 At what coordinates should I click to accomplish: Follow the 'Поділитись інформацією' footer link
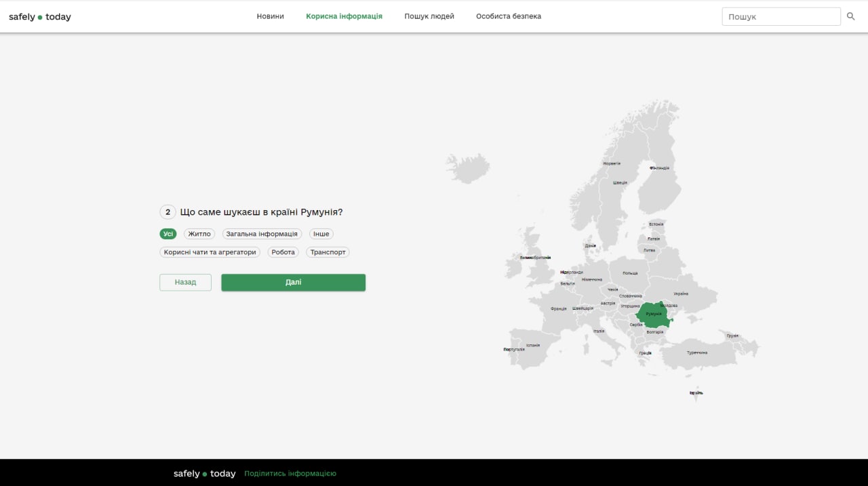(290, 474)
